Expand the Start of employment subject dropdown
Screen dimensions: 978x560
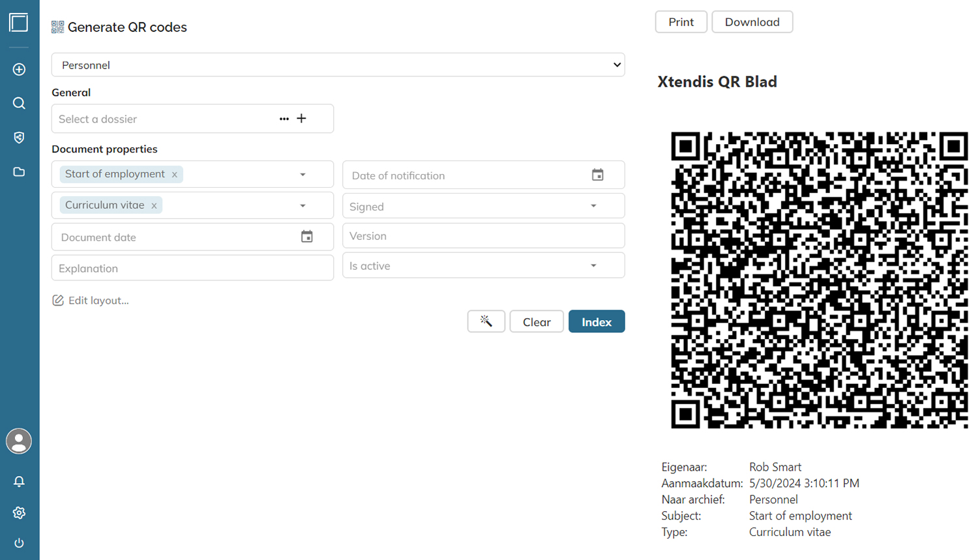pyautogui.click(x=303, y=175)
